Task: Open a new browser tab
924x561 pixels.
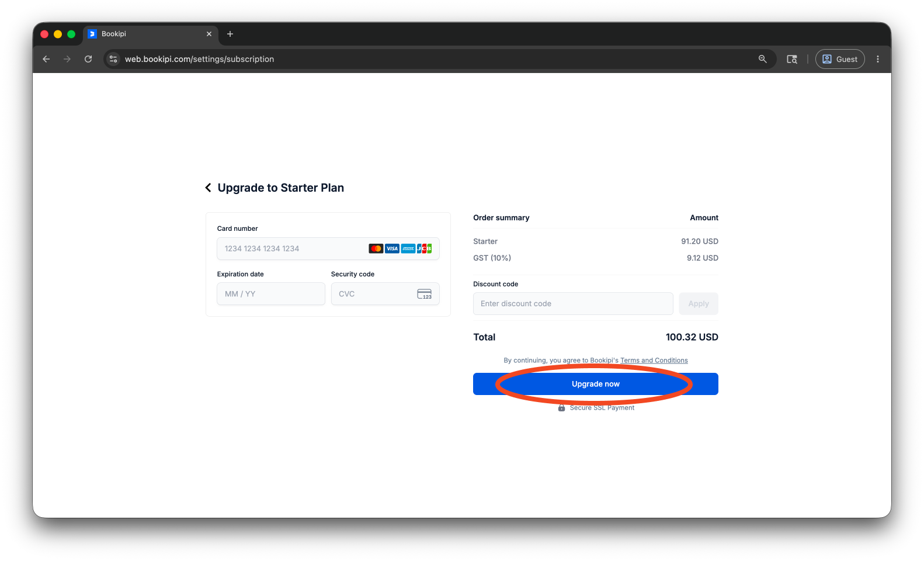Action: [230, 34]
